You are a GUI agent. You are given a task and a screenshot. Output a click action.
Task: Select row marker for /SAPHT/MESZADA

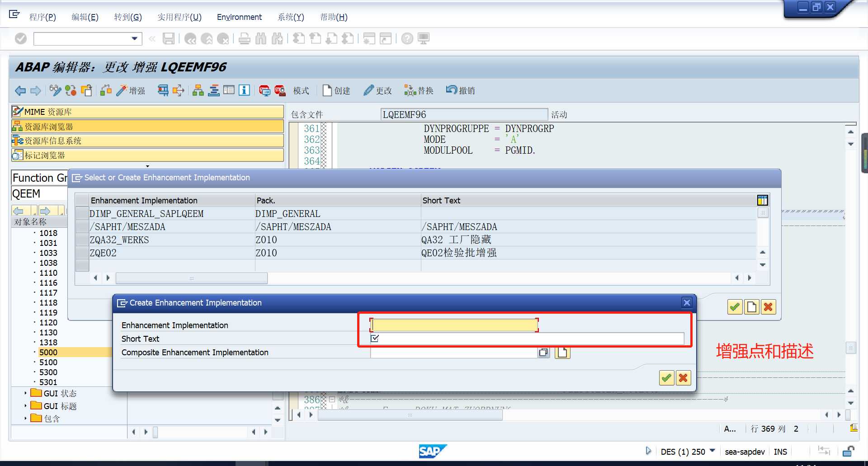coord(82,226)
